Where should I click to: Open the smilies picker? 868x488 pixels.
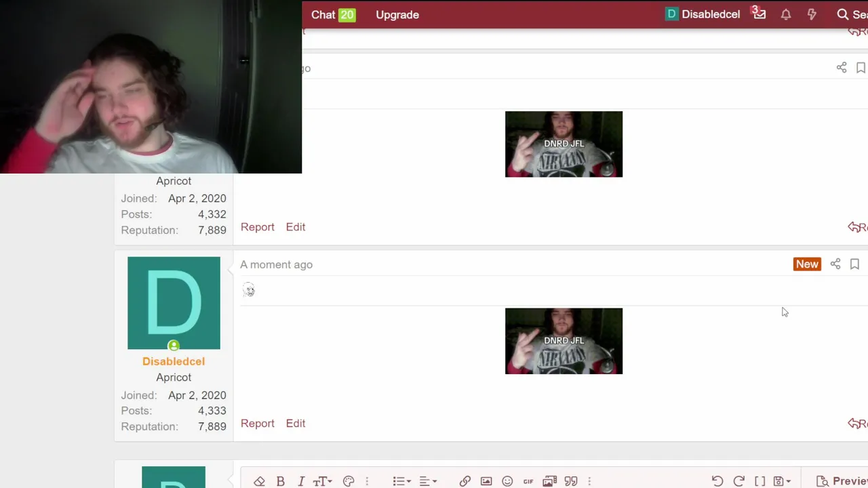click(x=507, y=481)
